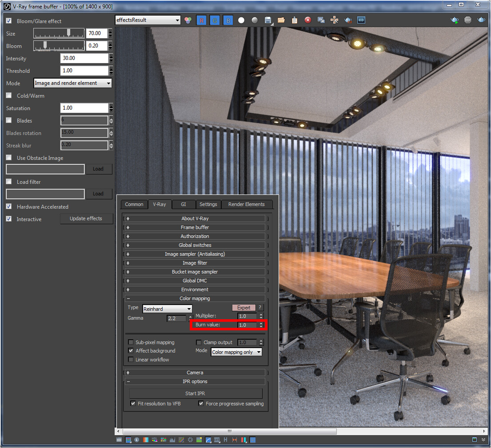Toggle the background image landscape icon
The image size is (491, 448).
coord(199,440)
